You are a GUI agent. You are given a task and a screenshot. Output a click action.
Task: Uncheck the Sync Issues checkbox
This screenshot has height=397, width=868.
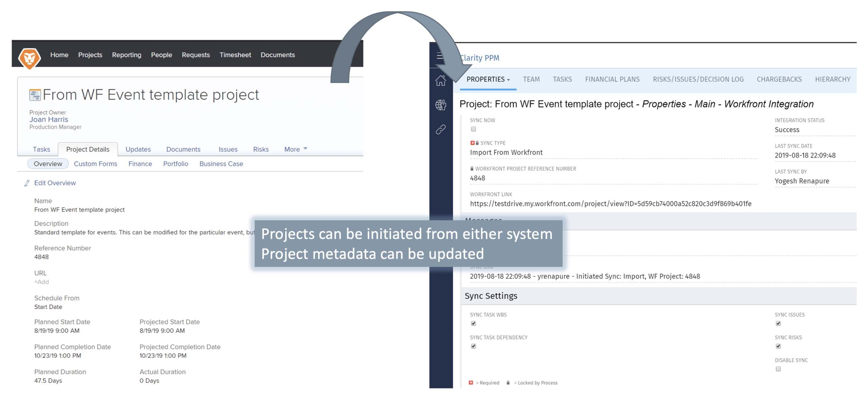778,323
